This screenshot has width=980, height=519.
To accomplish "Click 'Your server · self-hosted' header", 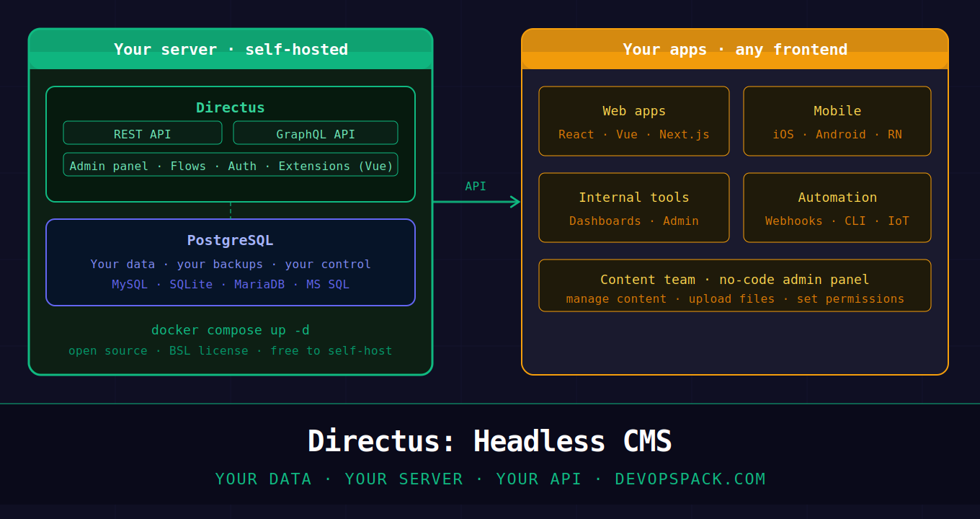I will point(231,49).
